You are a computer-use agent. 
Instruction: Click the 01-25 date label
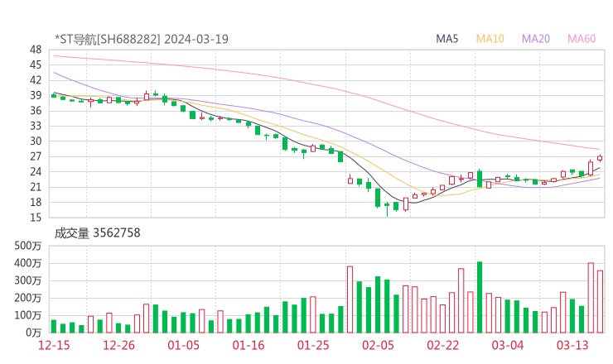(313, 345)
